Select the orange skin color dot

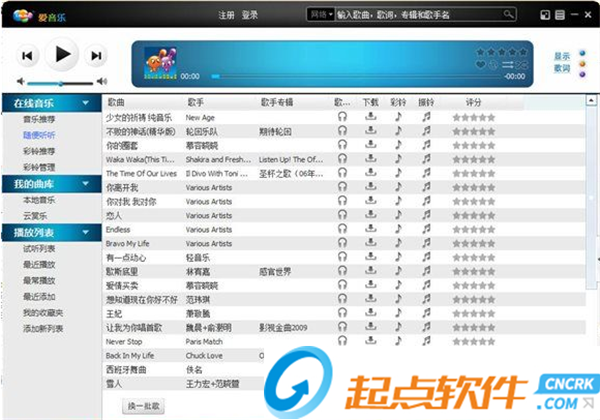click(582, 63)
